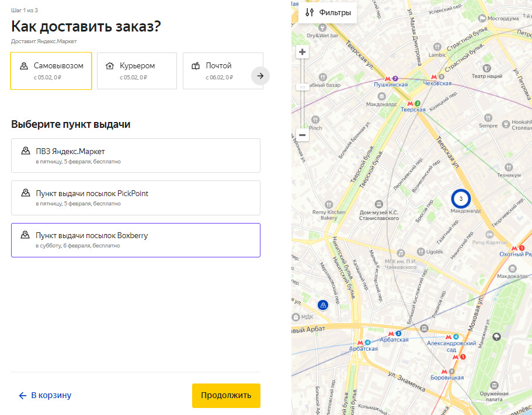Choose Почтой postal delivery
The width and height of the screenshot is (532, 415).
(x=223, y=71)
